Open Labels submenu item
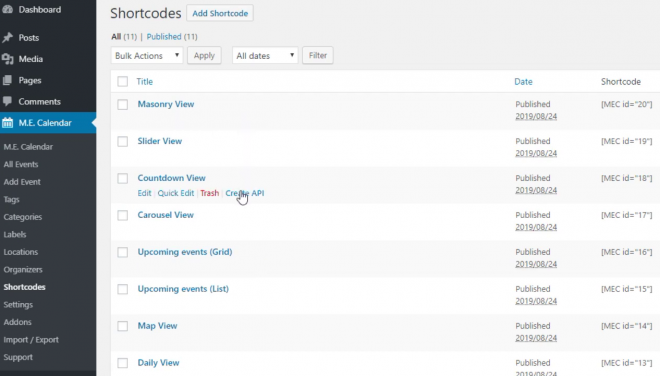 click(15, 235)
